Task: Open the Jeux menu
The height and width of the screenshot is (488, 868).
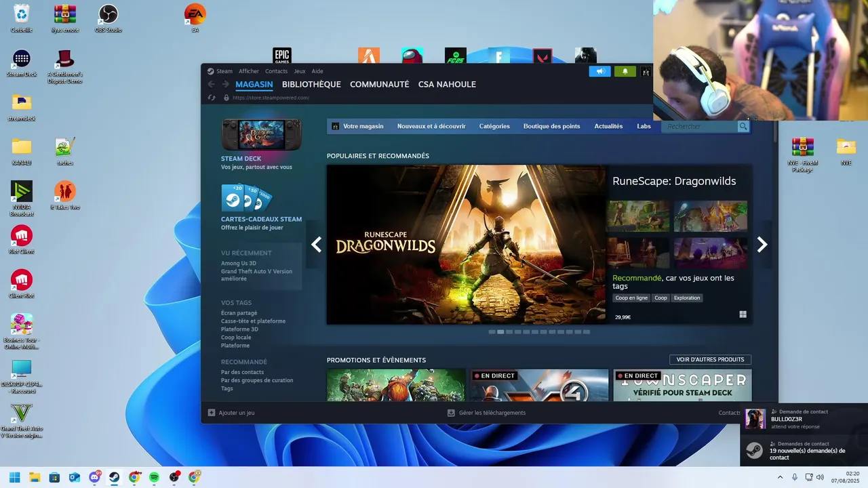Action: (x=300, y=71)
